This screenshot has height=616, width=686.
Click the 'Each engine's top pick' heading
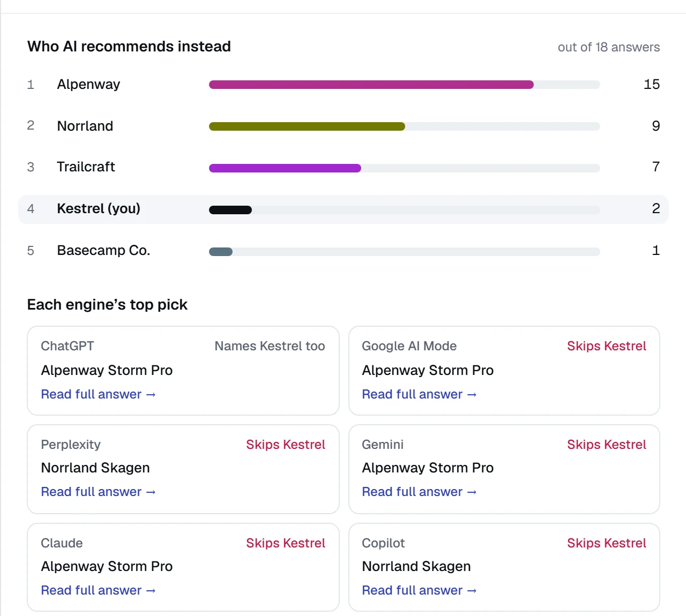click(x=107, y=305)
